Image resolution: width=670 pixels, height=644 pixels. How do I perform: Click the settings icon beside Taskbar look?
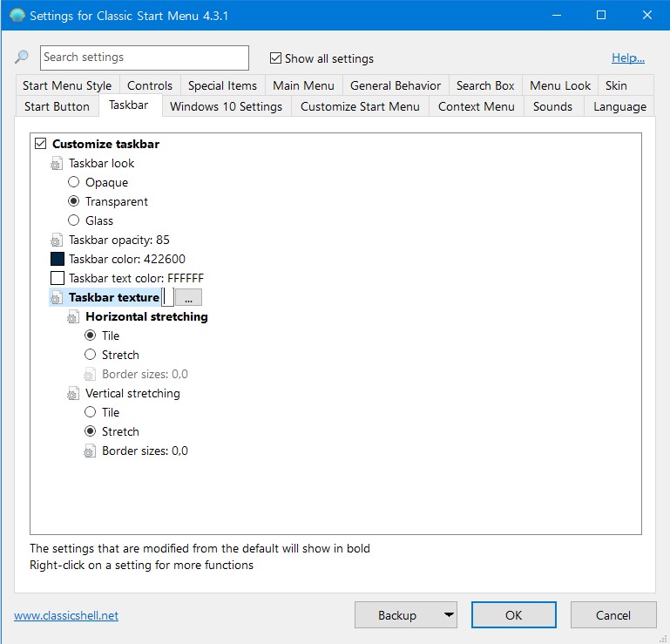[x=57, y=163]
